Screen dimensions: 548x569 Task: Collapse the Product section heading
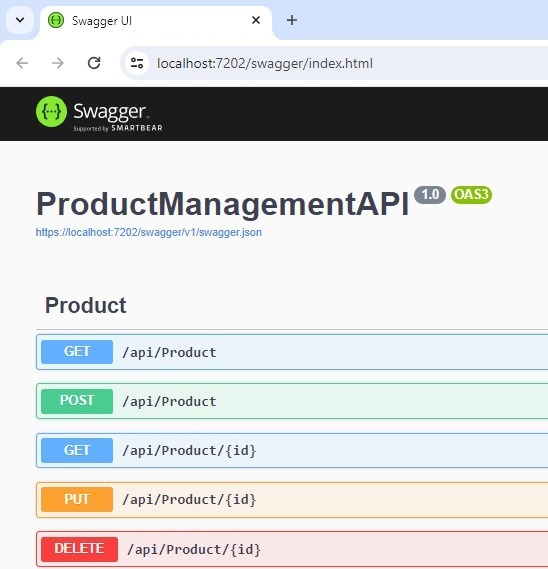coord(86,305)
